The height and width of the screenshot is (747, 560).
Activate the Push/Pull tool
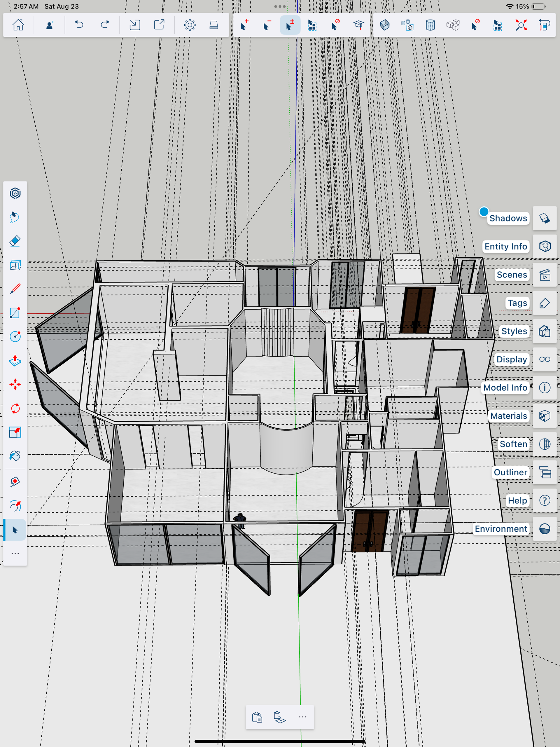tap(15, 361)
